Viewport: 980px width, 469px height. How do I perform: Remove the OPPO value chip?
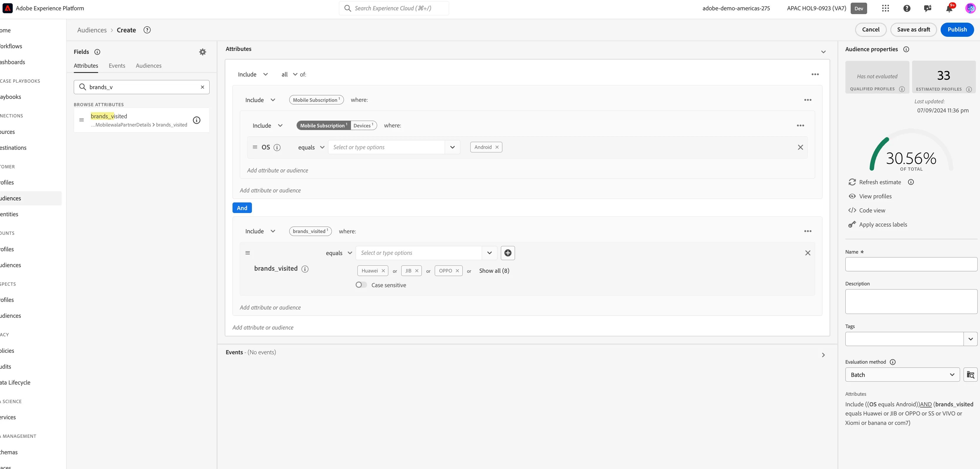pos(457,271)
